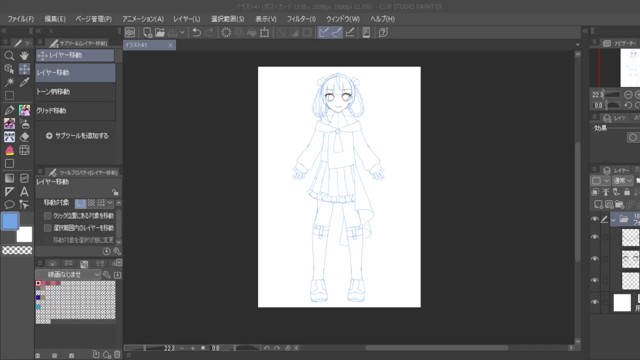The image size is (640, 360).
Task: Select the Hand move-view tool
Action: tap(24, 56)
